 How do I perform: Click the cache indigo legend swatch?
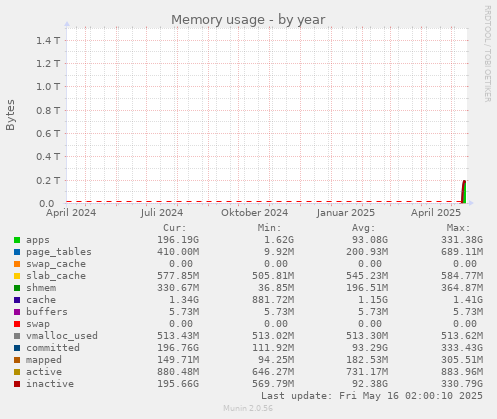click(17, 300)
